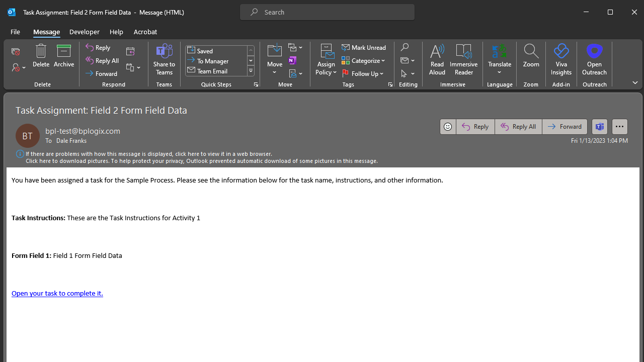The image size is (644, 362).
Task: Click recipient name Dale Franks
Action: point(71,141)
